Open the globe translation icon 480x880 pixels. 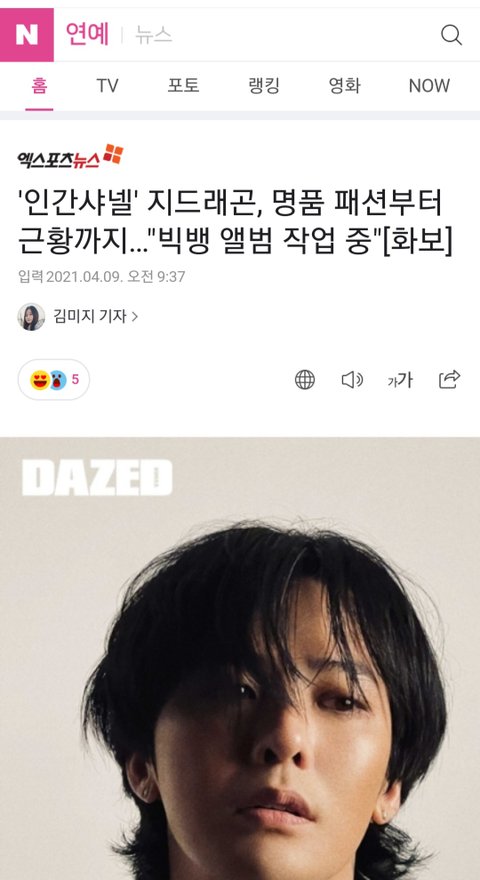click(x=305, y=380)
